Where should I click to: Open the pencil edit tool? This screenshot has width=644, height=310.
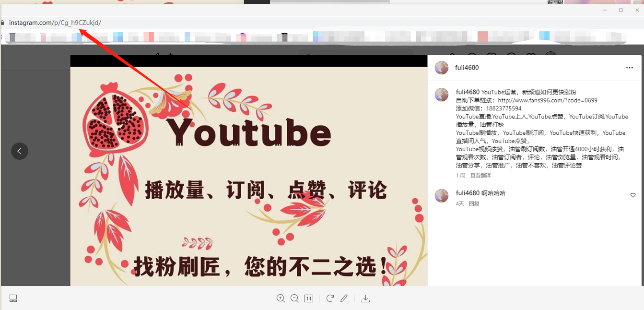[344, 298]
